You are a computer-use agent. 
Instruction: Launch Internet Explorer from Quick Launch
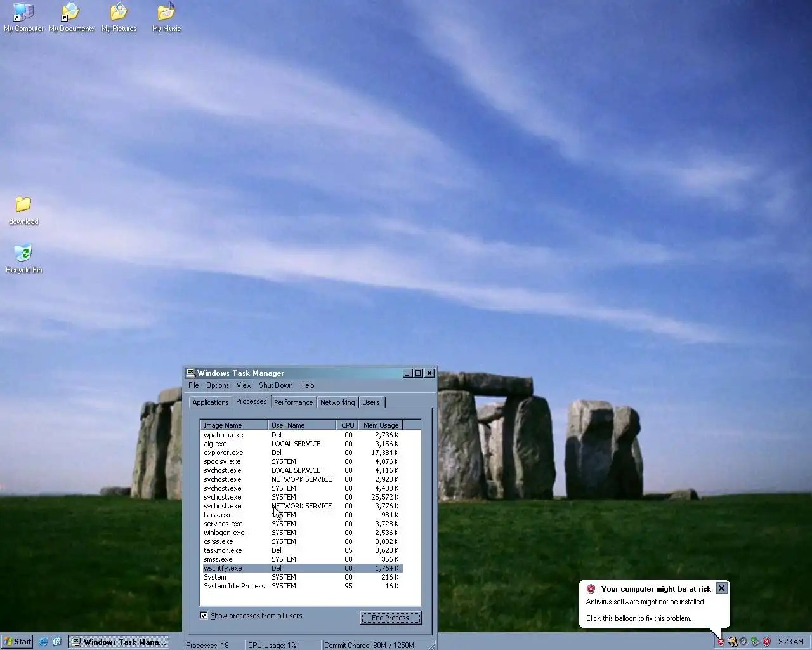(x=43, y=642)
